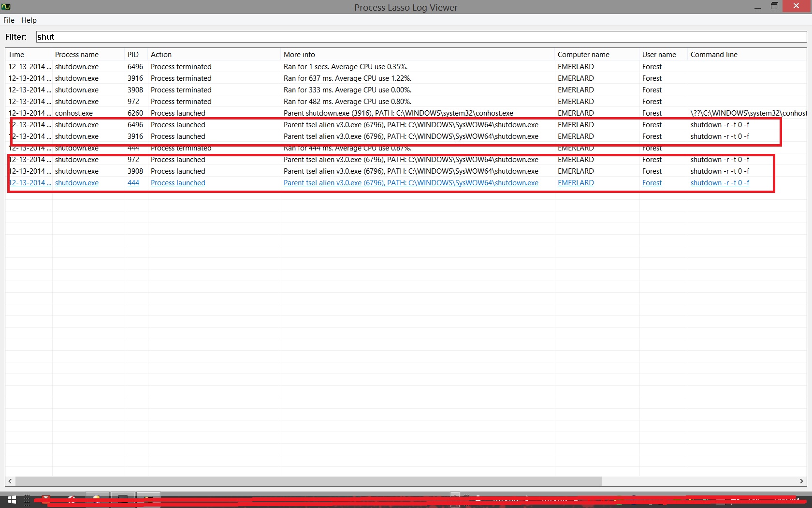Open the Windows Start button
The height and width of the screenshot is (508, 812).
tap(12, 500)
